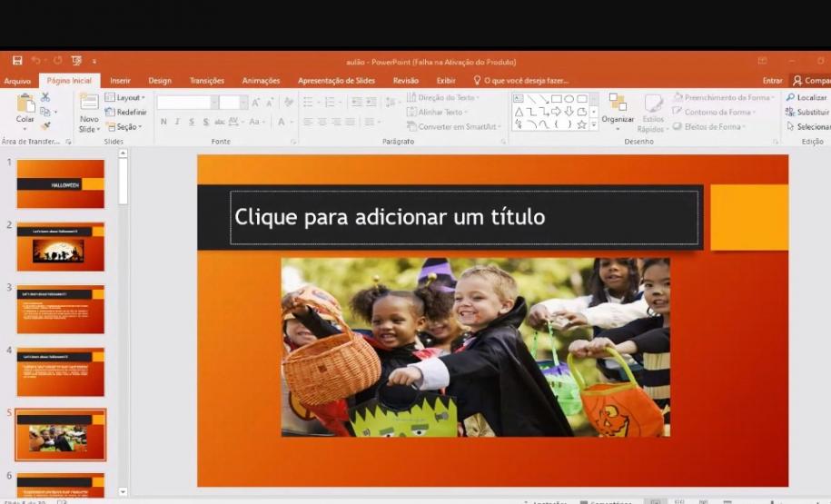Click the title placeholder 'Clique para adicionar um título'
Viewport: 831px width, 504px height.
click(x=463, y=218)
